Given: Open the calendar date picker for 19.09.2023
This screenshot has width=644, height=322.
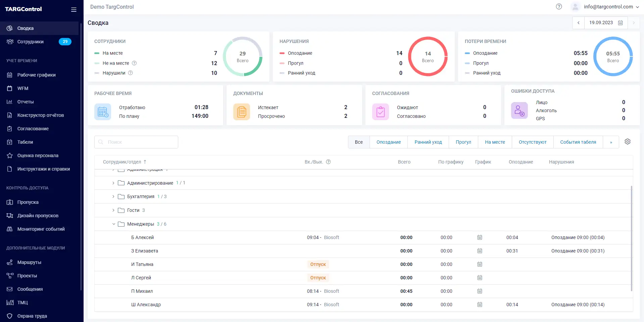Looking at the screenshot, I should click(621, 23).
